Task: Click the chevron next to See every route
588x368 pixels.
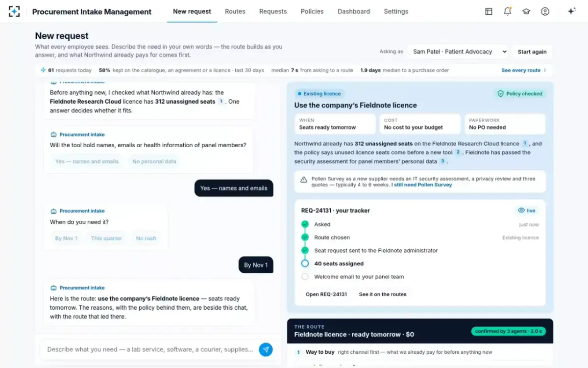Action: point(544,70)
